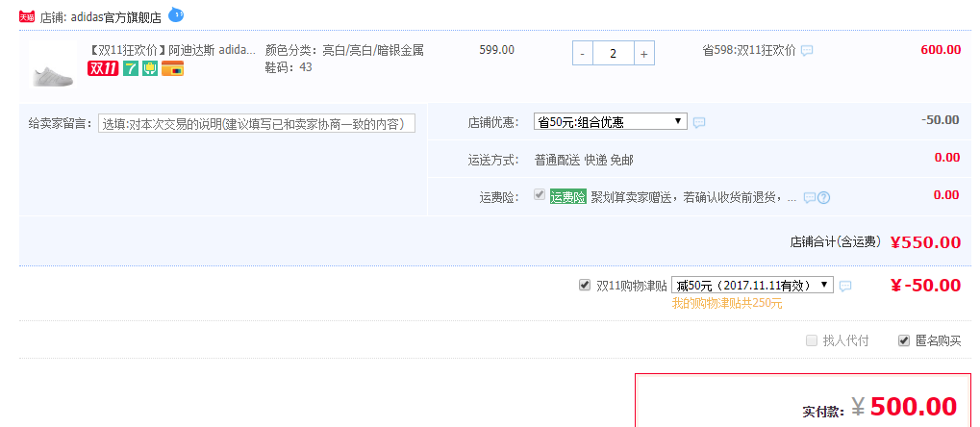Click 颜色分类：亮白/亮白/暗银金属 text
Viewport: 980px width, 427px height.
(x=344, y=50)
